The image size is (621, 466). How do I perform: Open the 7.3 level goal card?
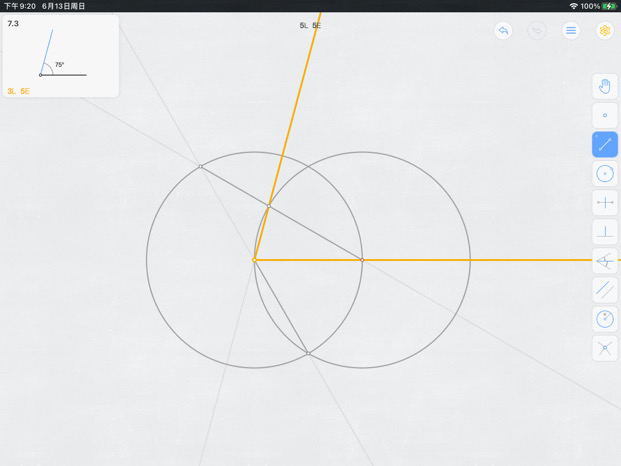(61, 56)
